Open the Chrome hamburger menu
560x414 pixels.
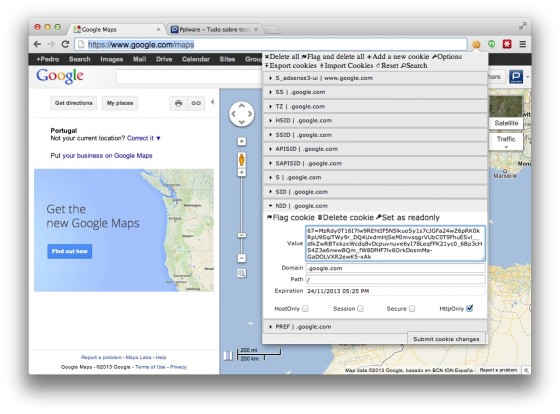click(x=522, y=44)
